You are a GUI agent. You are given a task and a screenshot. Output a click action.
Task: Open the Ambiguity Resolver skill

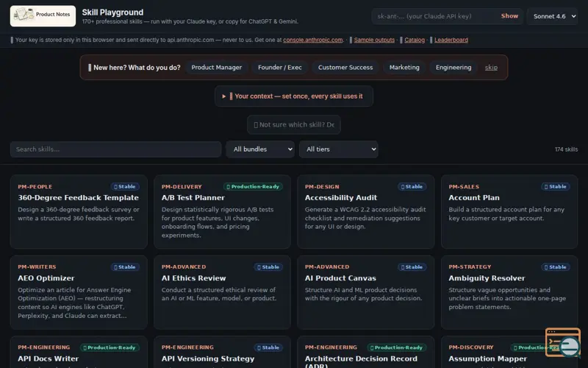509,292
